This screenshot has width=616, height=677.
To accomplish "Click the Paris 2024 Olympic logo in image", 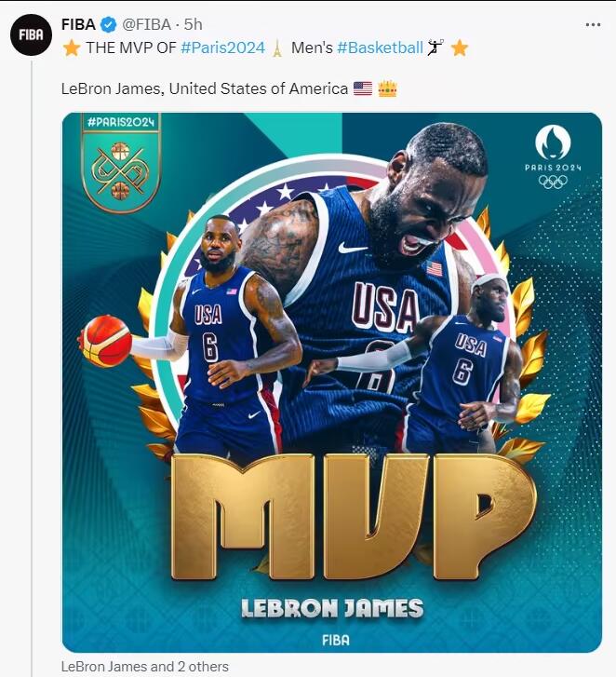I will [553, 156].
